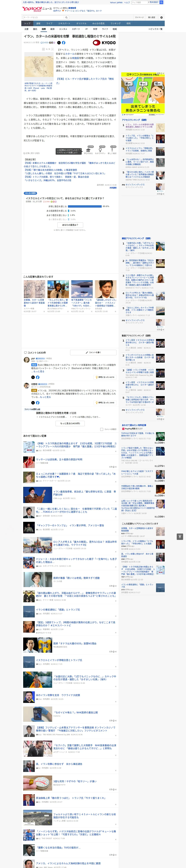Open 米のイラン攻撃を支持 ウクライナ大統領 article

click(58, 695)
